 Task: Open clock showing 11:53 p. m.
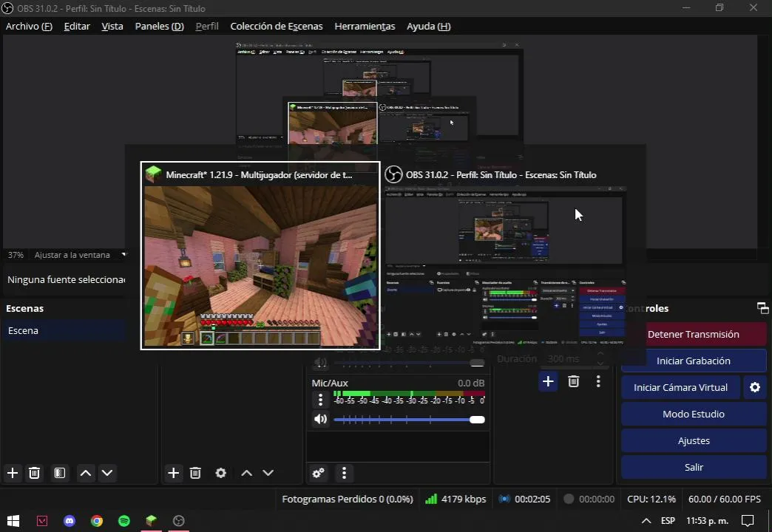[707, 521]
